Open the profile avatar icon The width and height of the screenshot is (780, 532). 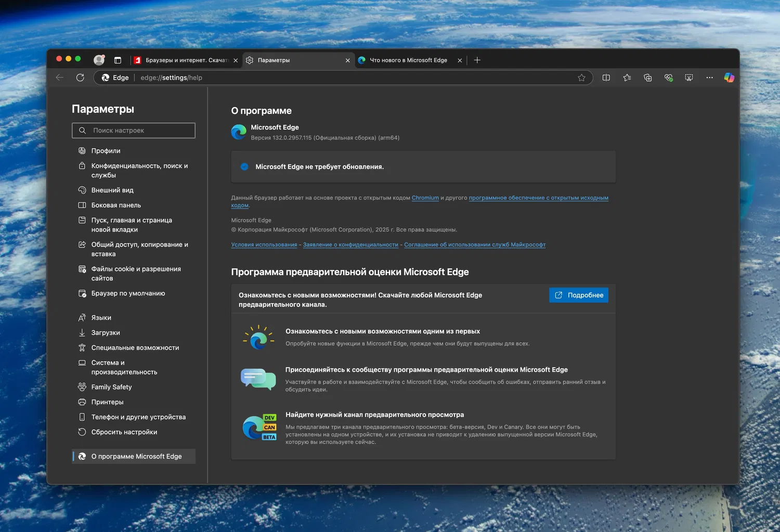(x=99, y=60)
